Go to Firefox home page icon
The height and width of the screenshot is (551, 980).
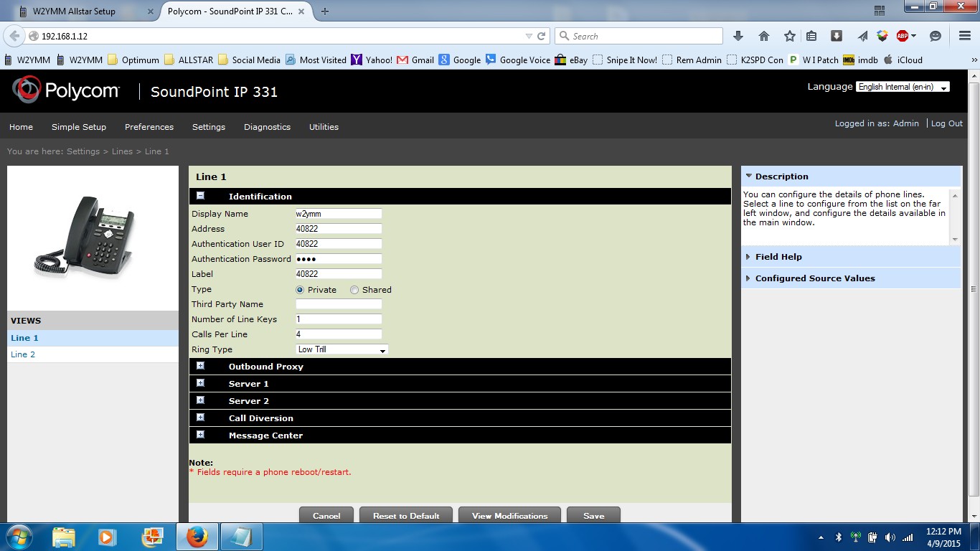pos(764,36)
